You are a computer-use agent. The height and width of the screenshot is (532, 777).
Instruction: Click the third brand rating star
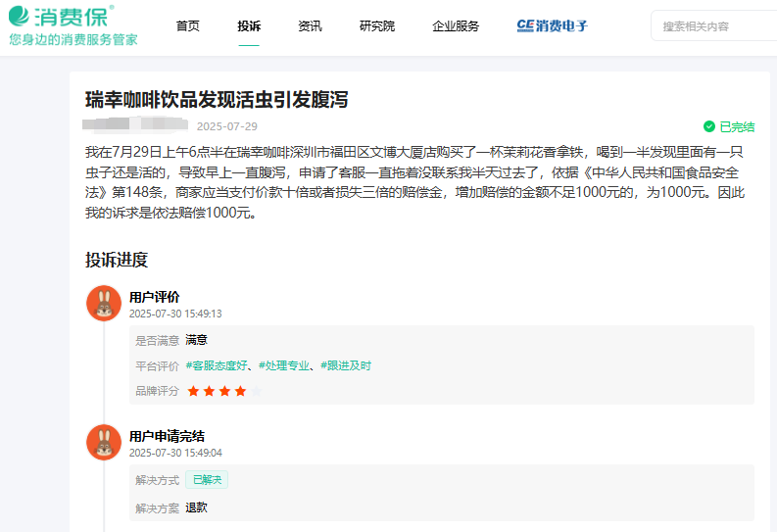[225, 391]
